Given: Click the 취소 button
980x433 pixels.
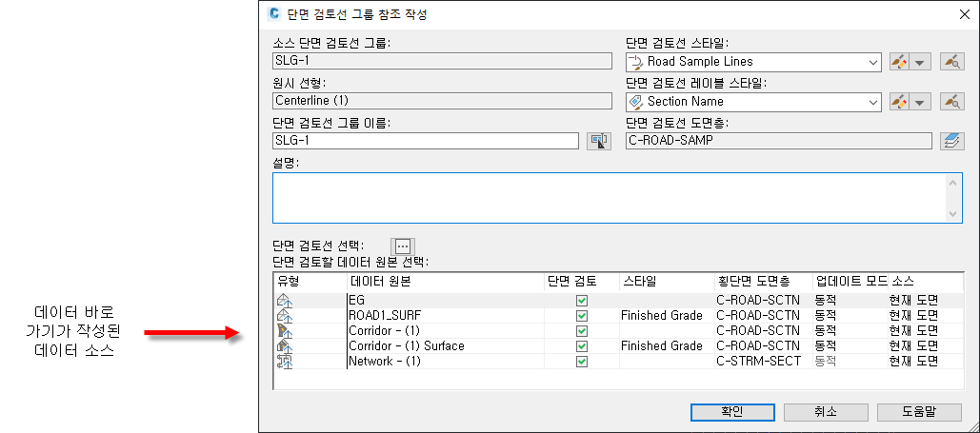Looking at the screenshot, I should [825, 411].
